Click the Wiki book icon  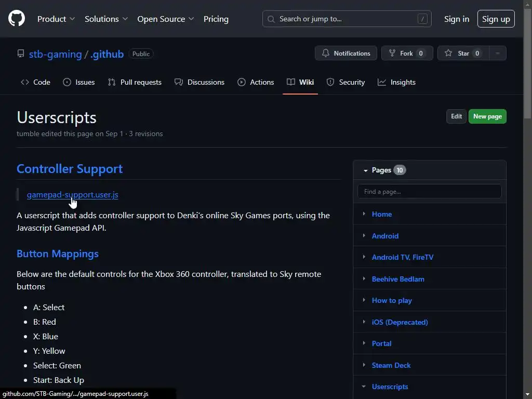pyautogui.click(x=291, y=82)
